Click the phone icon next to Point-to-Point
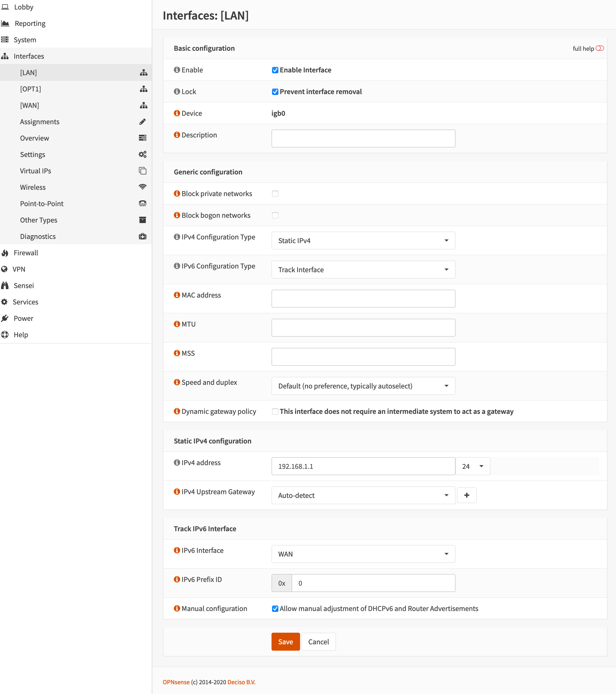 click(x=142, y=203)
